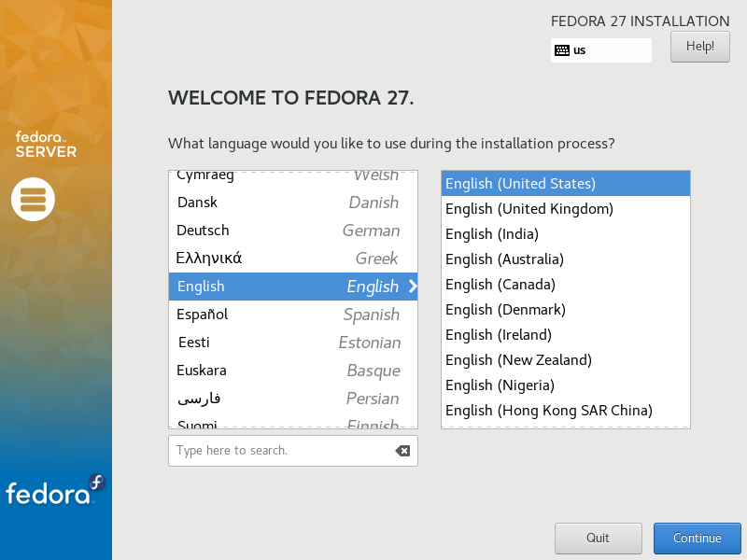
Task: Choose English (Denmark) locale
Action: 566,310
